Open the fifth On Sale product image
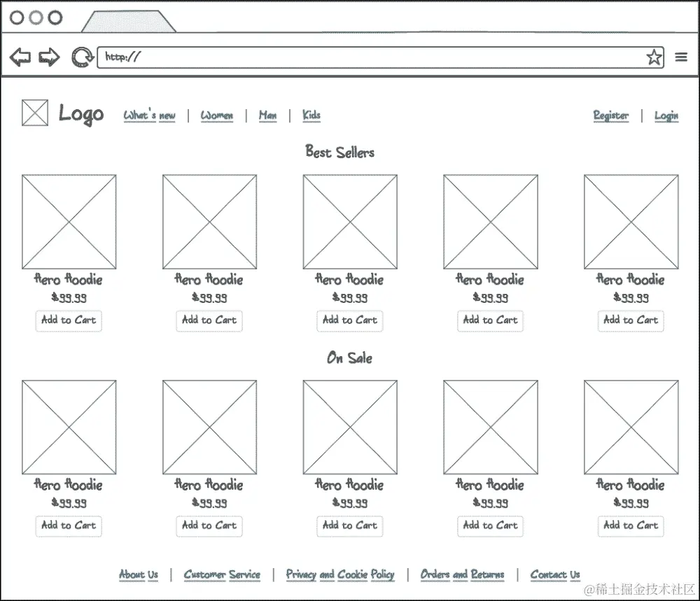Image resolution: width=700 pixels, height=601 pixels. point(631,427)
